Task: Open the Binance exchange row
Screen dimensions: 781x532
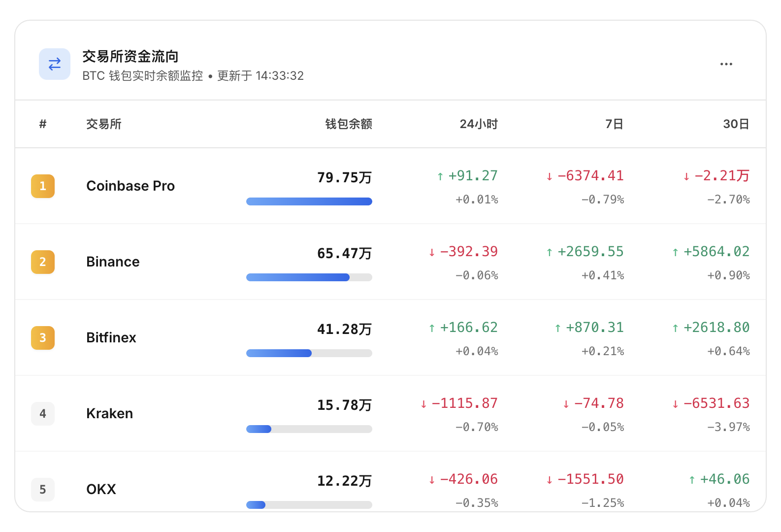Action: [x=390, y=262]
